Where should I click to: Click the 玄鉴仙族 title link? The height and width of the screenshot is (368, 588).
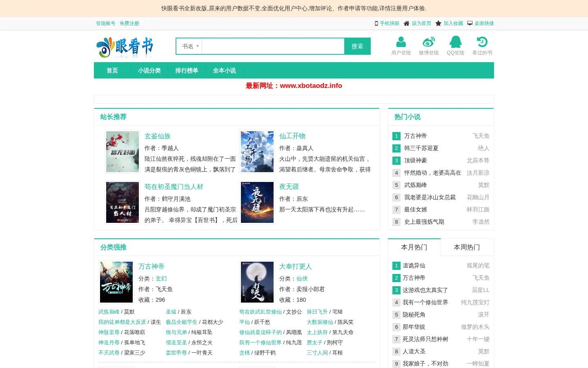click(158, 136)
